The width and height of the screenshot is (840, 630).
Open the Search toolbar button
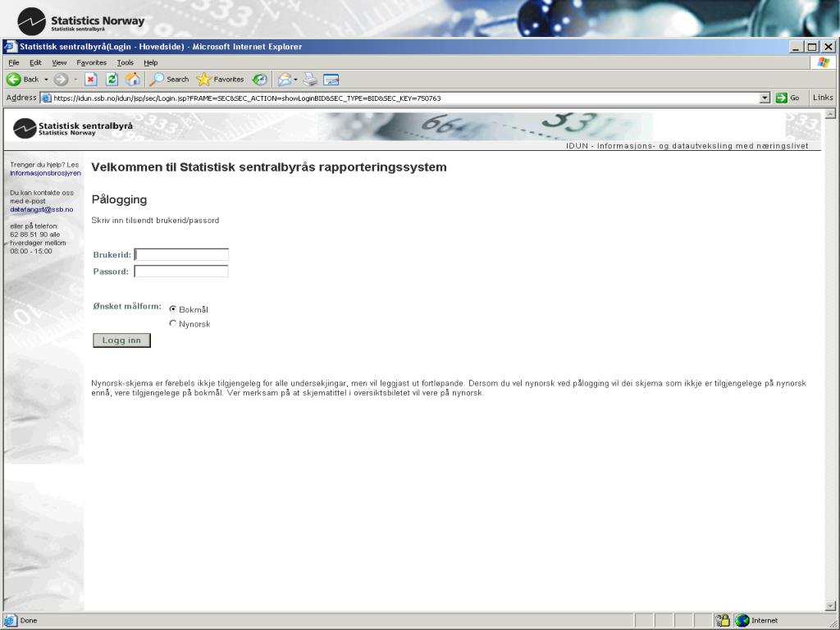(169, 80)
